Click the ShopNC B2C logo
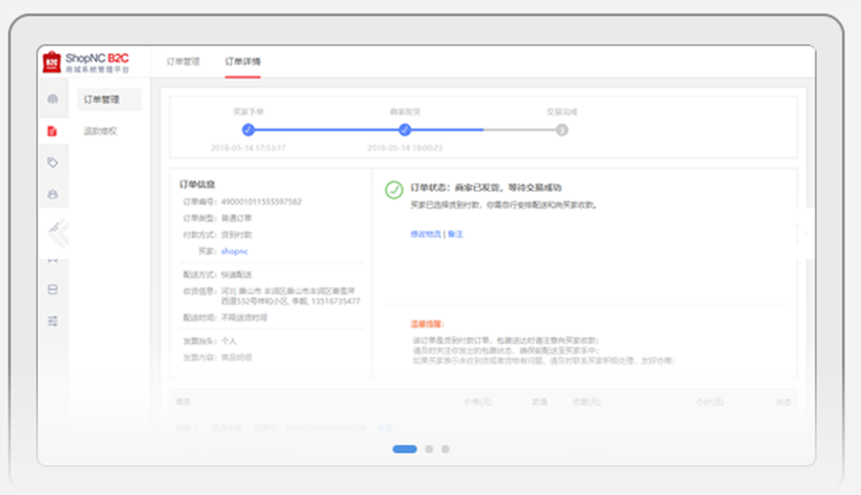This screenshot has height=495, width=861. pyautogui.click(x=86, y=63)
